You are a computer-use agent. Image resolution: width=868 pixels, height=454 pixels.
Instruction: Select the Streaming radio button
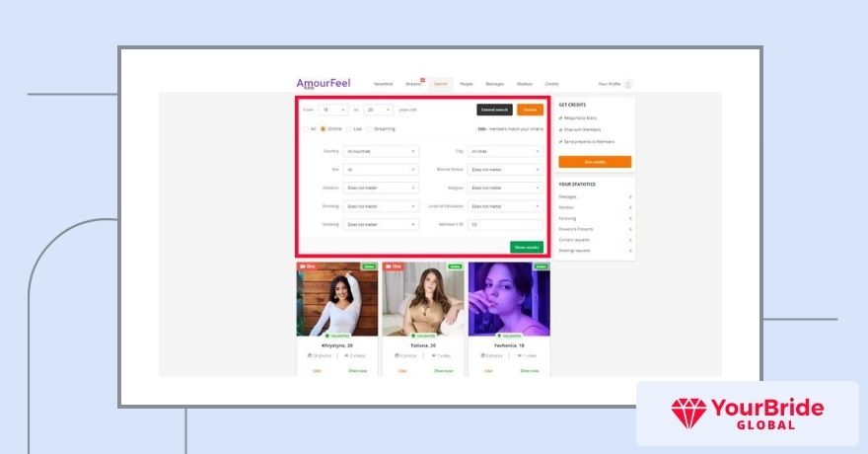click(369, 129)
